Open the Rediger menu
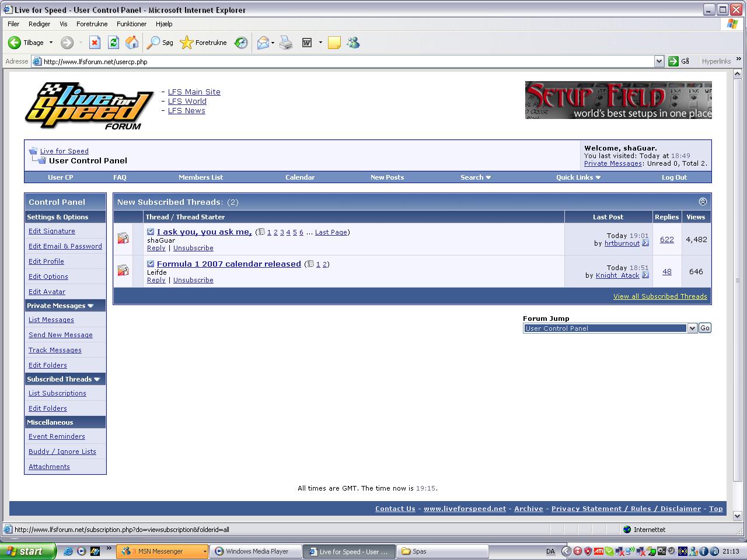The image size is (747, 560). [39, 24]
